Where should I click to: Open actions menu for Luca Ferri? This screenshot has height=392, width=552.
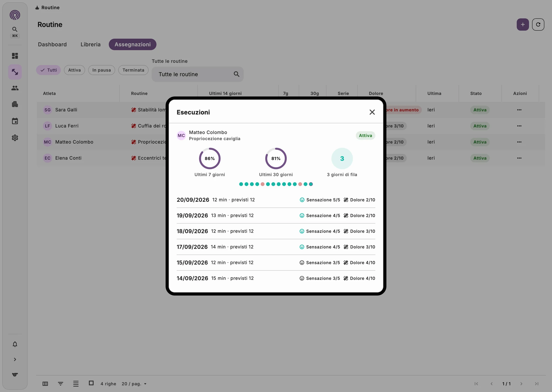click(519, 126)
